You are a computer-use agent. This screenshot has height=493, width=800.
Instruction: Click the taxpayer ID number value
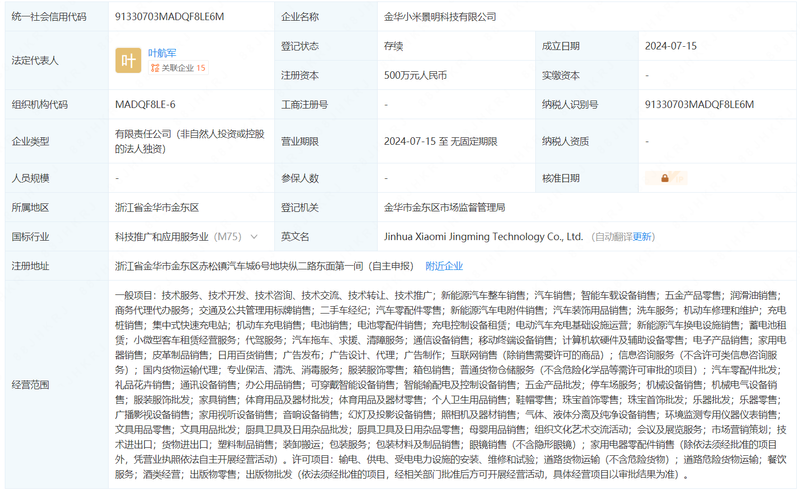pyautogui.click(x=699, y=104)
